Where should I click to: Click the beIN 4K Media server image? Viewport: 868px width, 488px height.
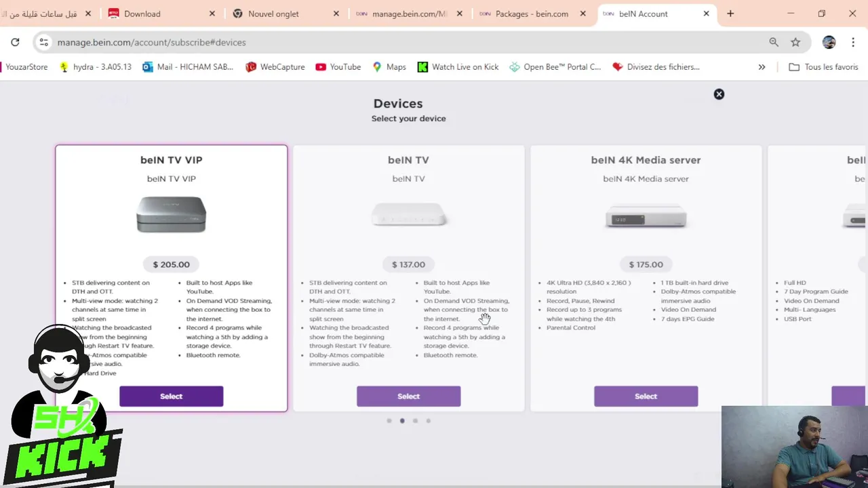click(x=646, y=218)
